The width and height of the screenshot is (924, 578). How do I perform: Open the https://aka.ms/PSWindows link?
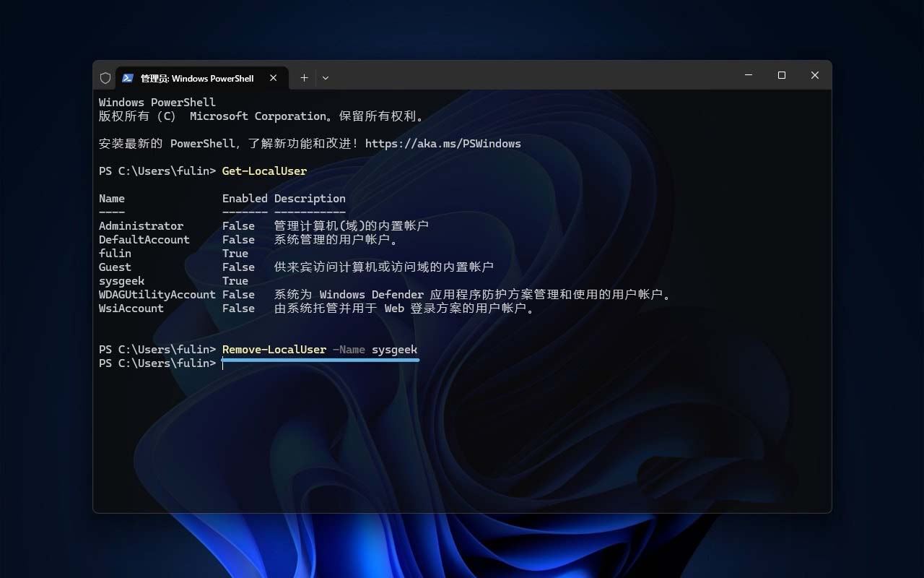[x=443, y=144]
